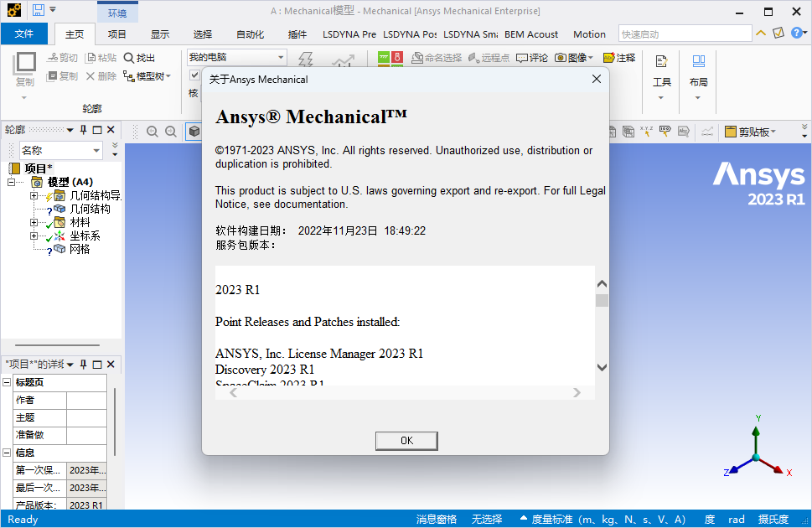Open the 剪贴板 (clipboard) dropdown
Screen dimensions: 812x528
pyautogui.click(x=750, y=132)
